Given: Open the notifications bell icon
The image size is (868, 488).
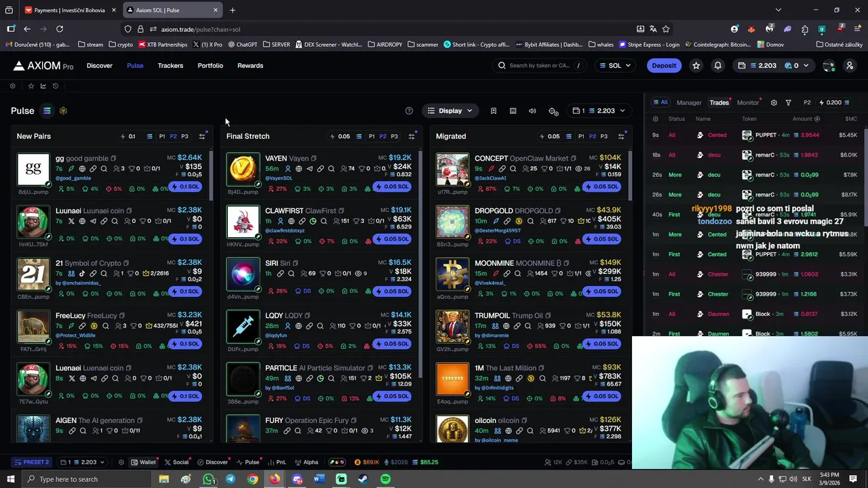Looking at the screenshot, I should tap(717, 66).
